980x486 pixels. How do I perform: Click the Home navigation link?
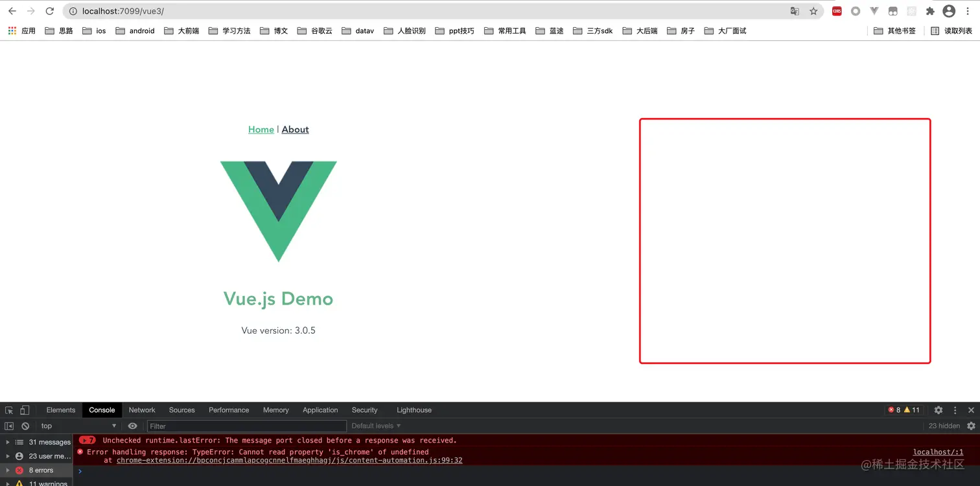[261, 130]
